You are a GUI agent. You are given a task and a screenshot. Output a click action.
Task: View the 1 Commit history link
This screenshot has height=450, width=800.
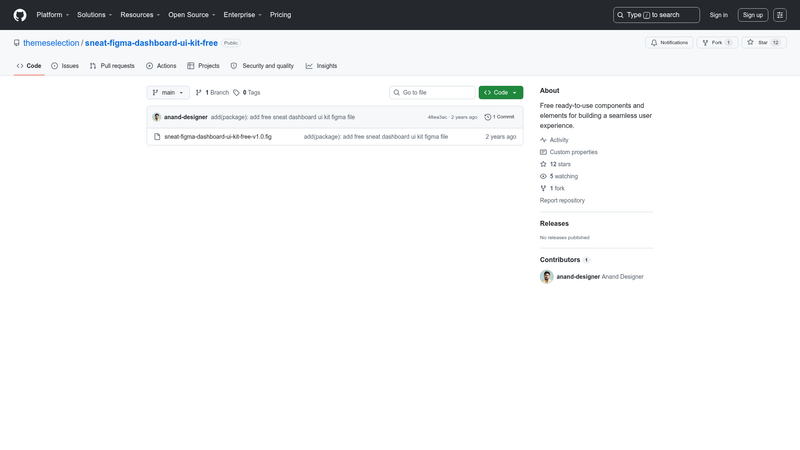coord(499,117)
